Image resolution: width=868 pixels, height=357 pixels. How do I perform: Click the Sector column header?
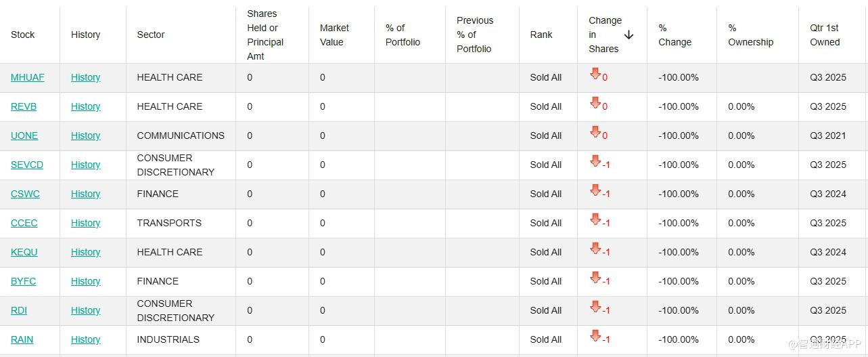click(150, 35)
